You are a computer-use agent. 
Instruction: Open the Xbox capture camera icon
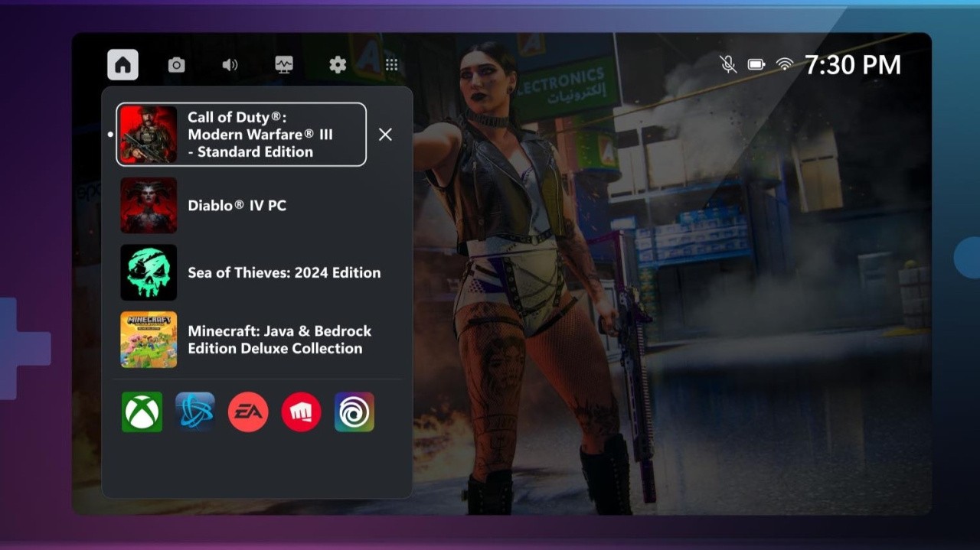[177, 64]
